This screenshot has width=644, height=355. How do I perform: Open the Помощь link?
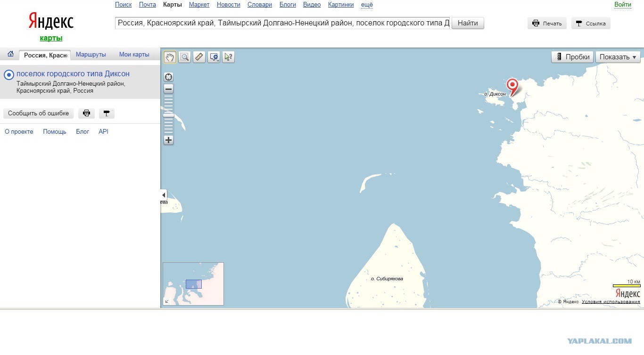55,132
